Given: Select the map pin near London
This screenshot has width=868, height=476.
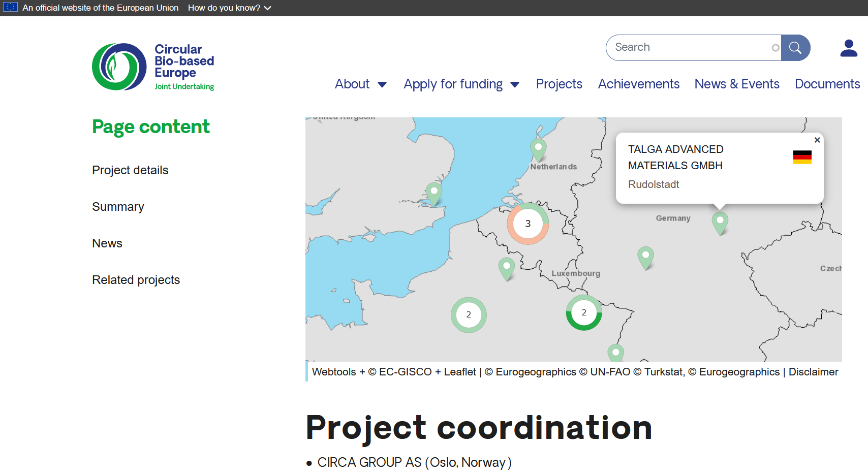Looking at the screenshot, I should point(434,193).
